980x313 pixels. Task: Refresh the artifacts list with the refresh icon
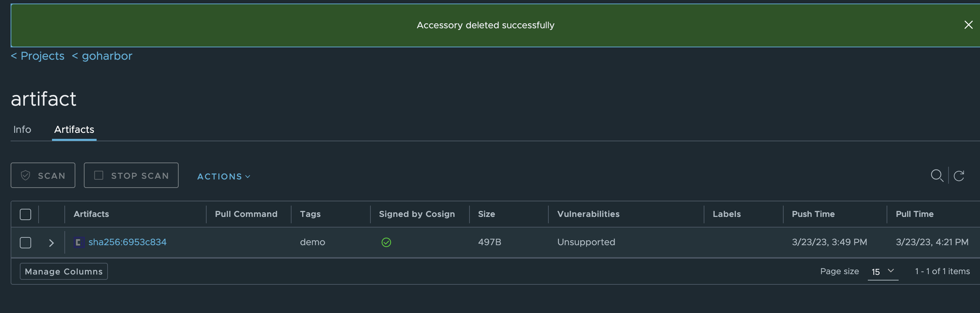tap(959, 176)
